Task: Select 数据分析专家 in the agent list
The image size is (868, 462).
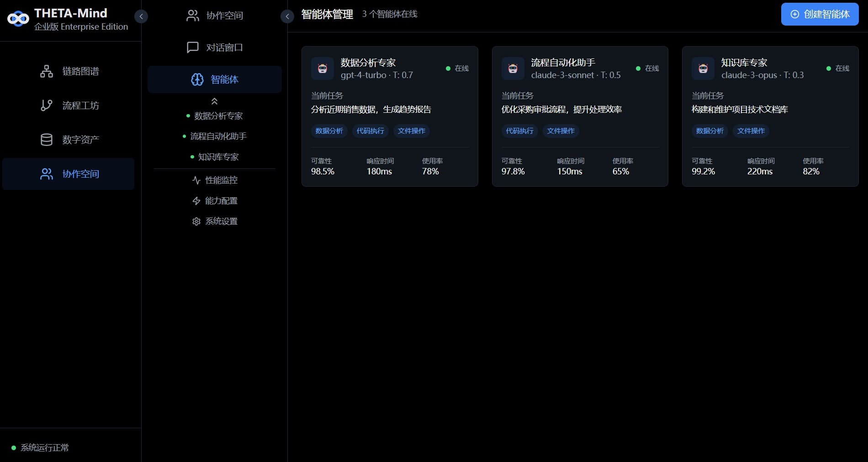Action: coord(218,116)
